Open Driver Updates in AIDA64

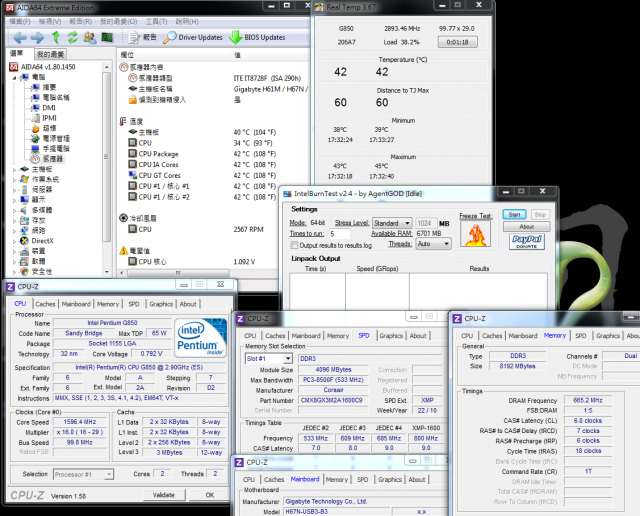(x=193, y=38)
